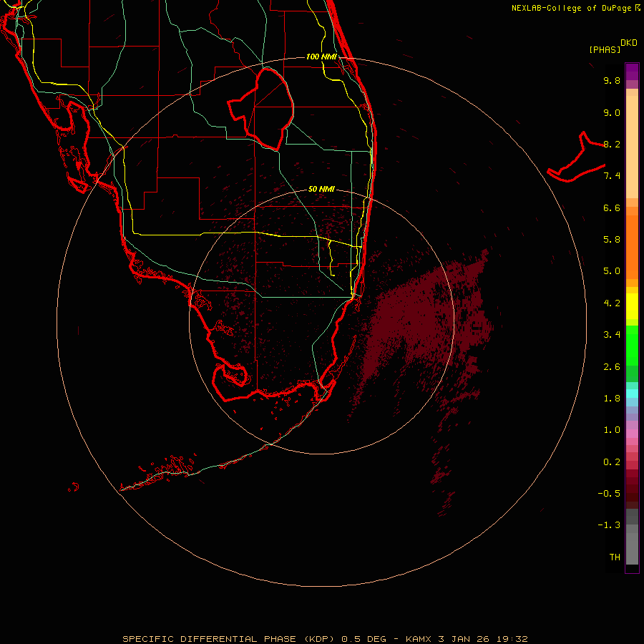
Task: Click the 1.0 value on the legend
Action: 612,430
